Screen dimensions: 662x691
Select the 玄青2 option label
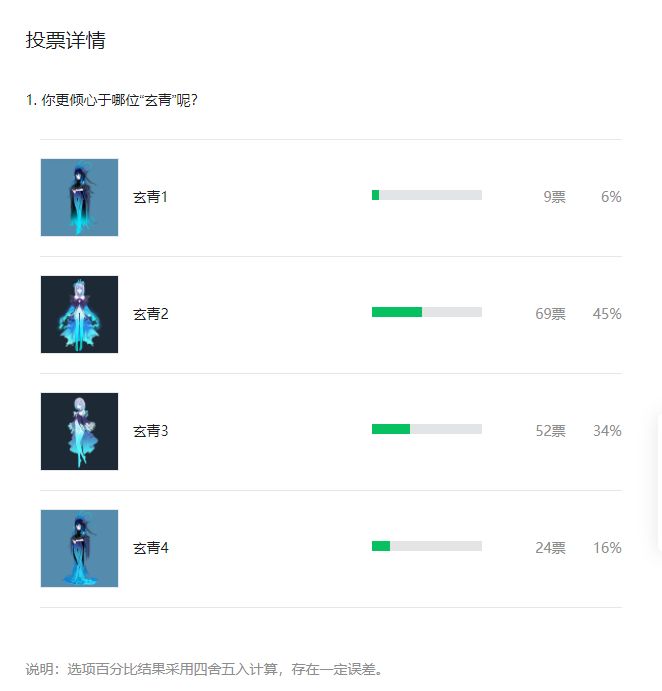pyautogui.click(x=150, y=314)
